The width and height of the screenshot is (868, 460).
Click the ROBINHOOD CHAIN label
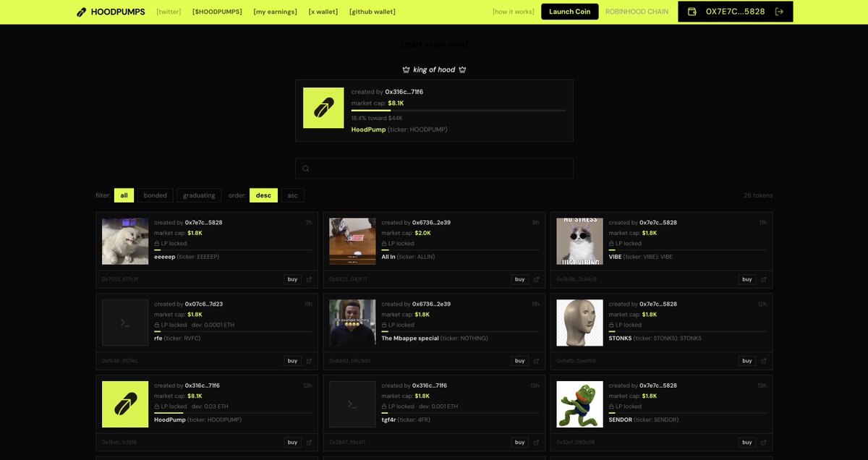pos(637,12)
